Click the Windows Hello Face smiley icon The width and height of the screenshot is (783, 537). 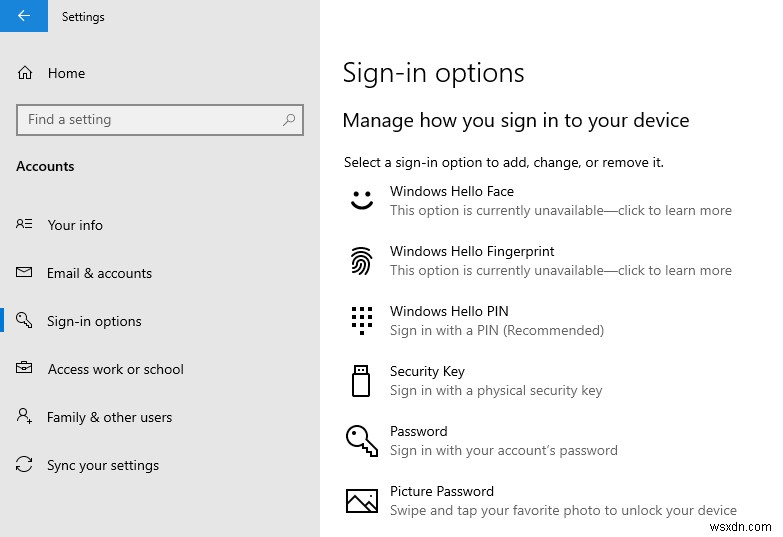click(x=362, y=200)
